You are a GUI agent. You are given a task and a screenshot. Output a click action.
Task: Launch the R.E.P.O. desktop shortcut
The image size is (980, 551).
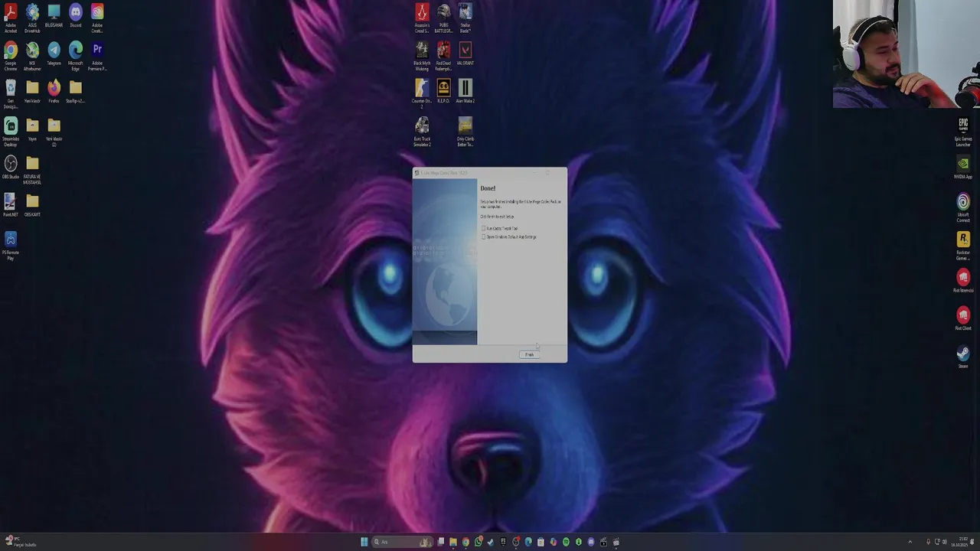tap(443, 92)
